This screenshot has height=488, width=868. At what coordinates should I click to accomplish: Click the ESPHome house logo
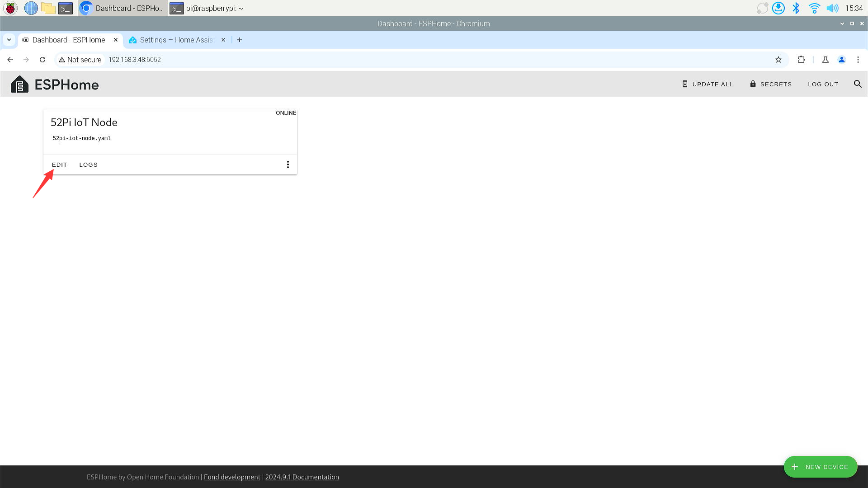(19, 84)
